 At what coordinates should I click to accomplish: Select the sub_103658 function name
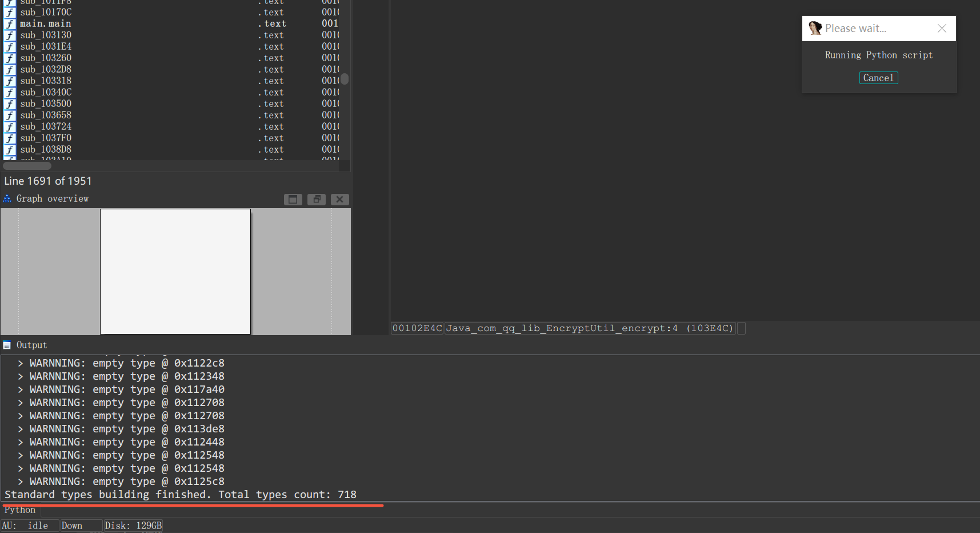(46, 115)
